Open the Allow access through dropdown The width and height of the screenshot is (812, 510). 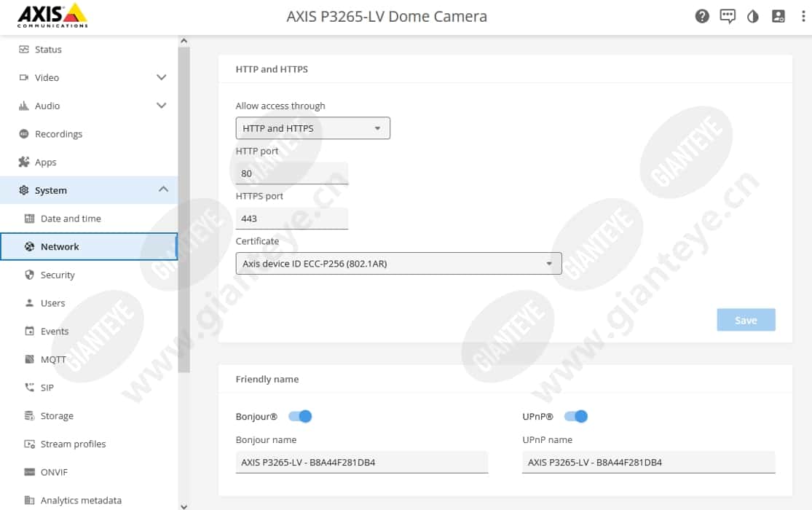[x=312, y=128]
